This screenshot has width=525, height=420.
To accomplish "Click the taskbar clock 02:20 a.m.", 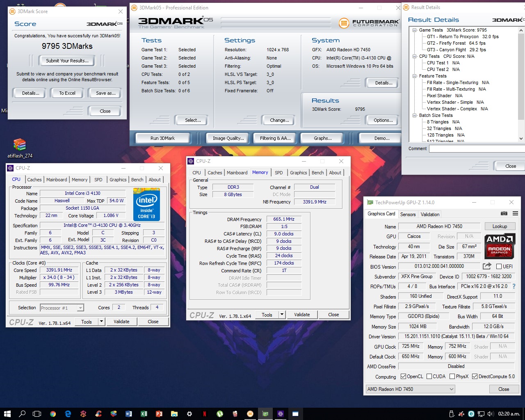I will (x=509, y=414).
